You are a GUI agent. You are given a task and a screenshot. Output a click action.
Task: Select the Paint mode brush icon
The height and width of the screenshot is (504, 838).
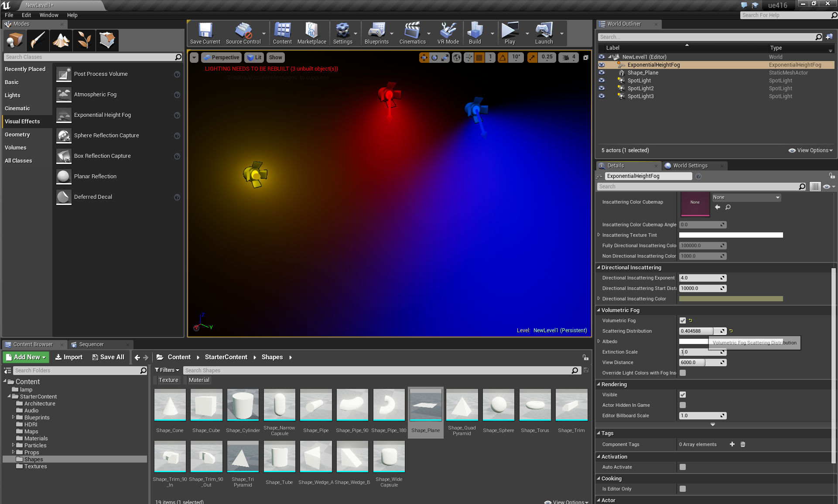[38, 41]
